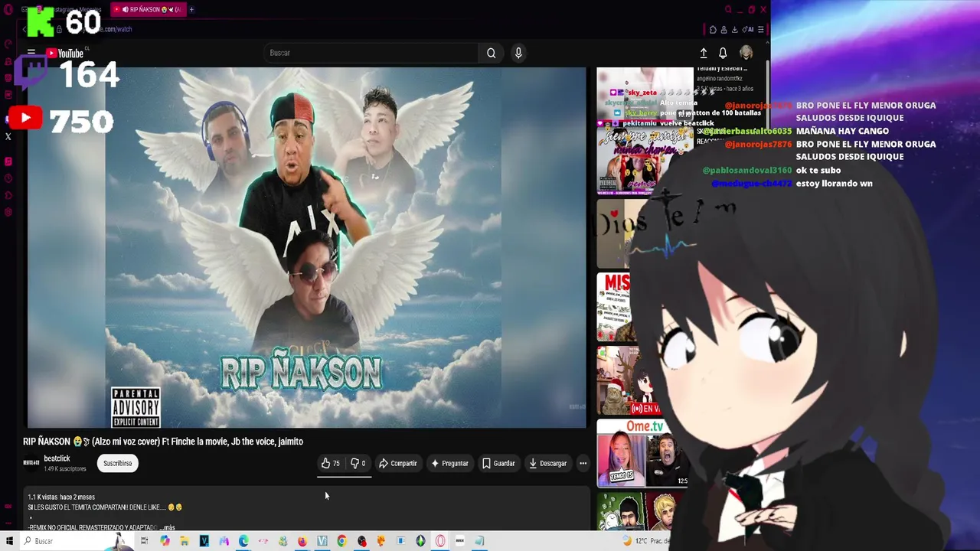
Task: Open the YouTube account avatar menu
Action: (746, 53)
